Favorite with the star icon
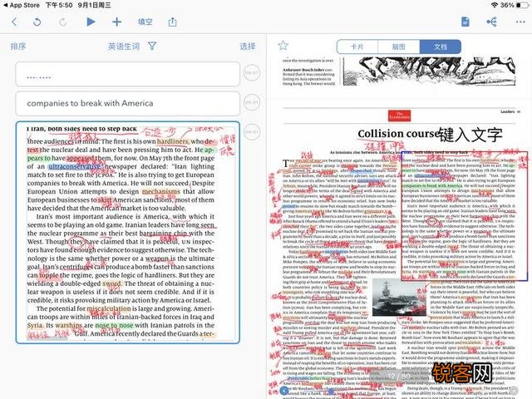The width and height of the screenshot is (532, 399). (283, 45)
